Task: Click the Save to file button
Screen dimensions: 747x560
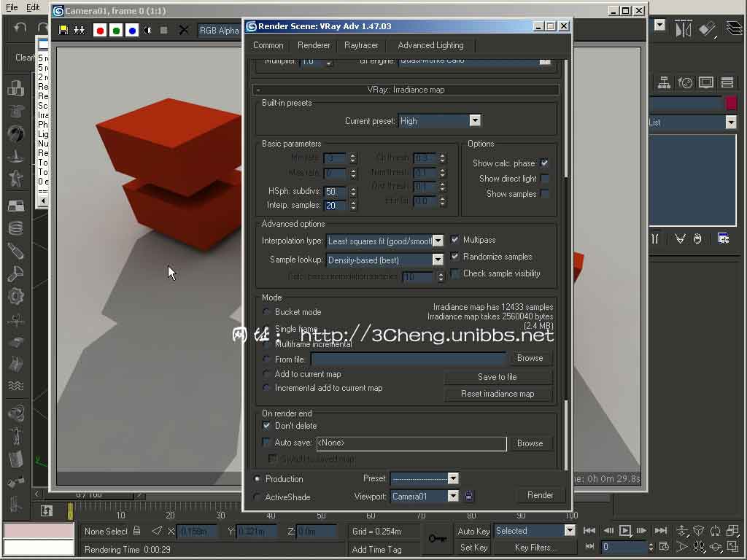Action: (x=498, y=377)
